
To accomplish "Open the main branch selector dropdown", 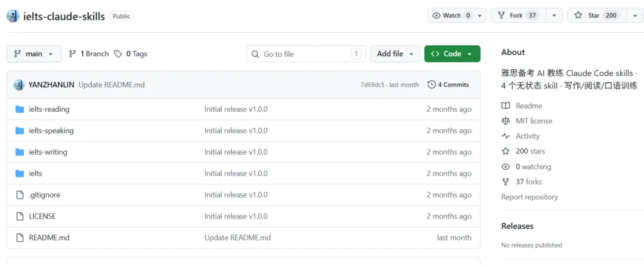I will point(34,54).
